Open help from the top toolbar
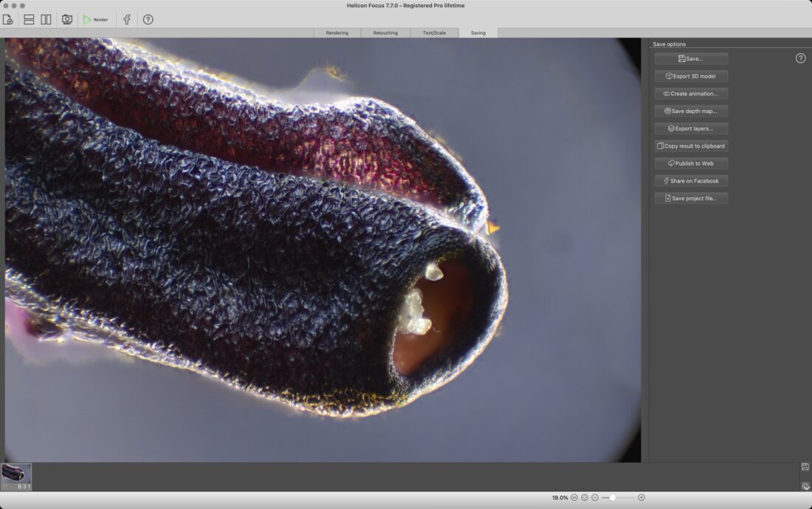Viewport: 812px width, 509px height. (148, 19)
